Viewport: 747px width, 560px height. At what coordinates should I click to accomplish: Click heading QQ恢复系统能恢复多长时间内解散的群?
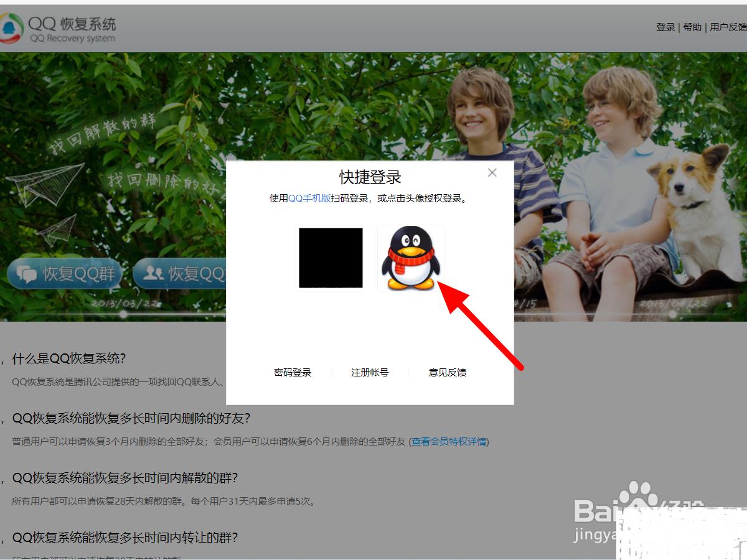pyautogui.click(x=125, y=478)
